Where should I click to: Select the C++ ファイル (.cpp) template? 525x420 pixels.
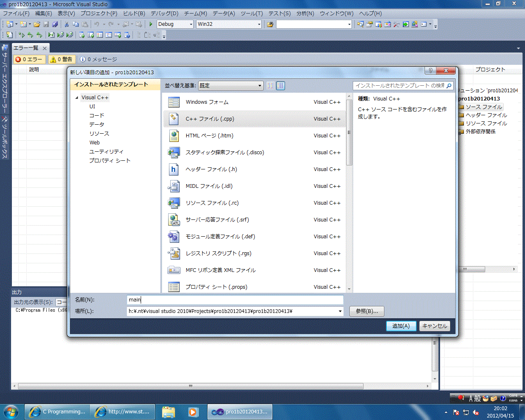click(x=254, y=119)
